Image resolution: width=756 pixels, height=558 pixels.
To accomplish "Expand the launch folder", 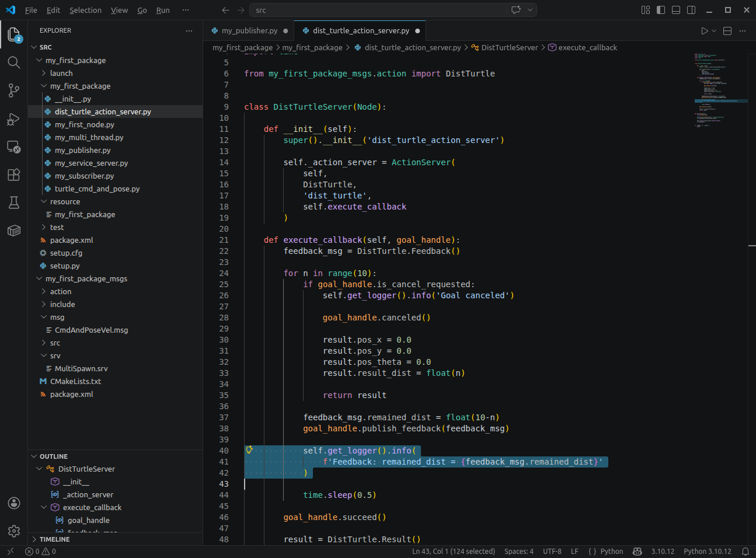I will point(116,73).
